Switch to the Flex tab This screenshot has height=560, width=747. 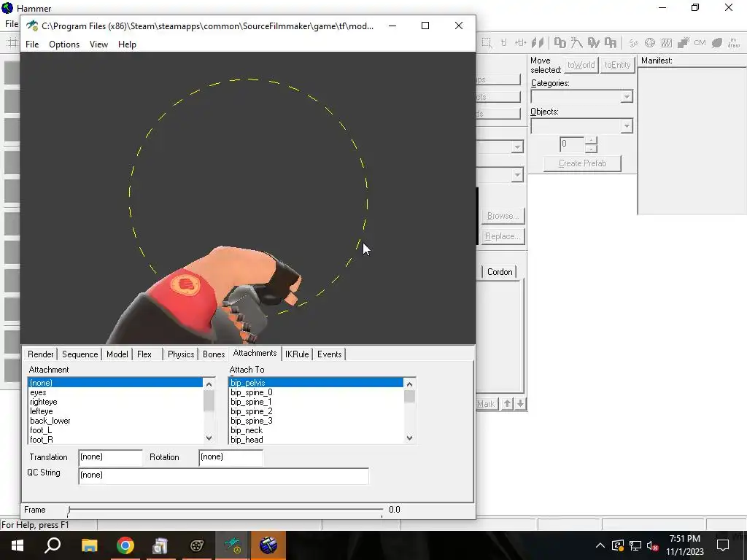[x=144, y=354]
